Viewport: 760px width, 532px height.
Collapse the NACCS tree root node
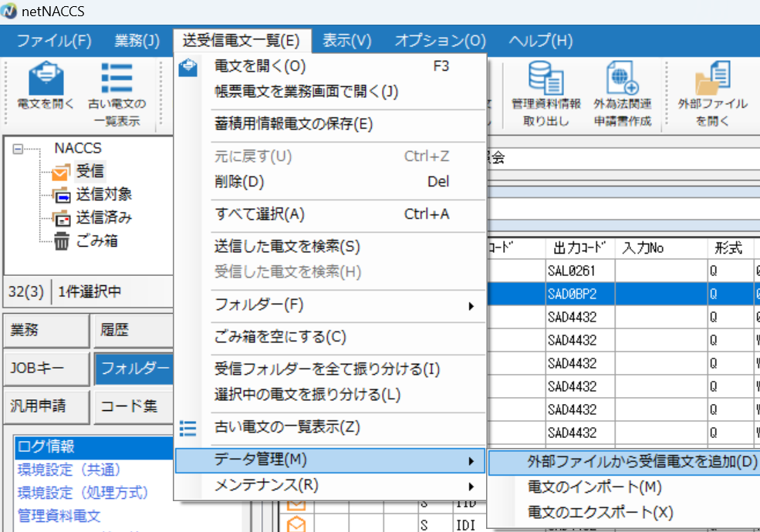click(18, 149)
